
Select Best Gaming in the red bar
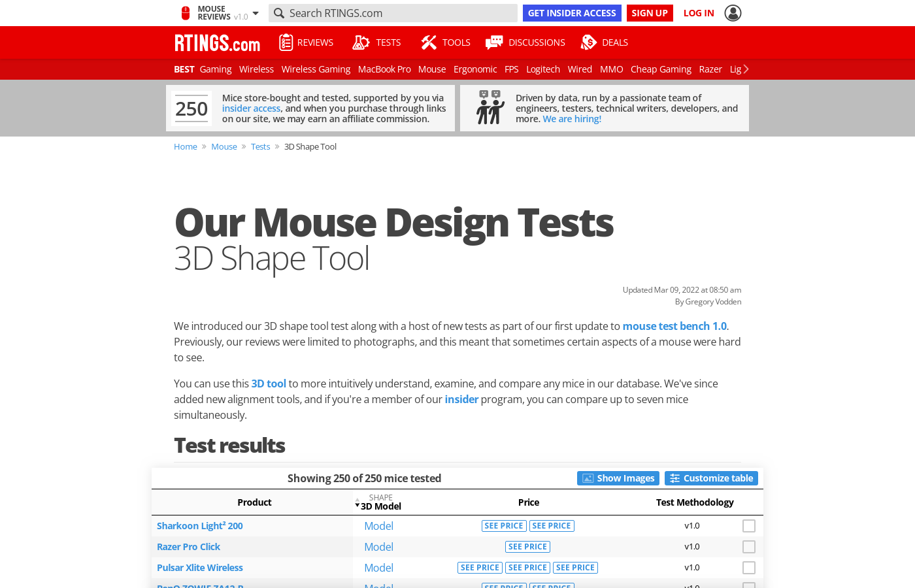[216, 69]
